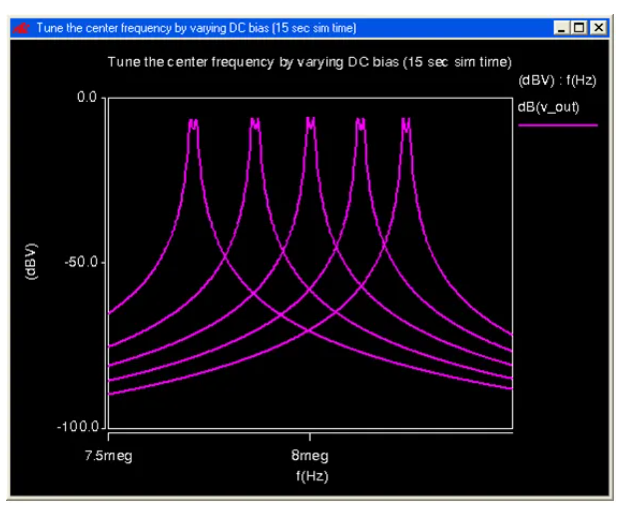Click the 0.0 y-axis tick label
The width and height of the screenshot is (622, 514).
(x=86, y=98)
